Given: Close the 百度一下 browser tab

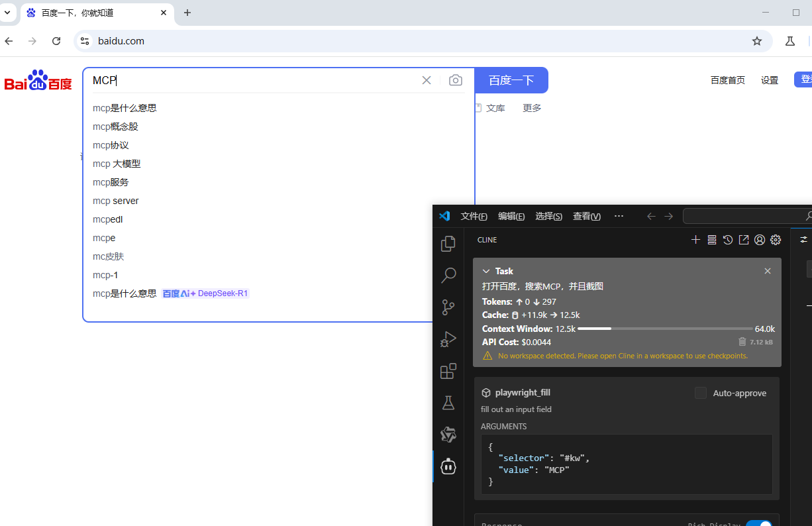Looking at the screenshot, I should (x=164, y=13).
